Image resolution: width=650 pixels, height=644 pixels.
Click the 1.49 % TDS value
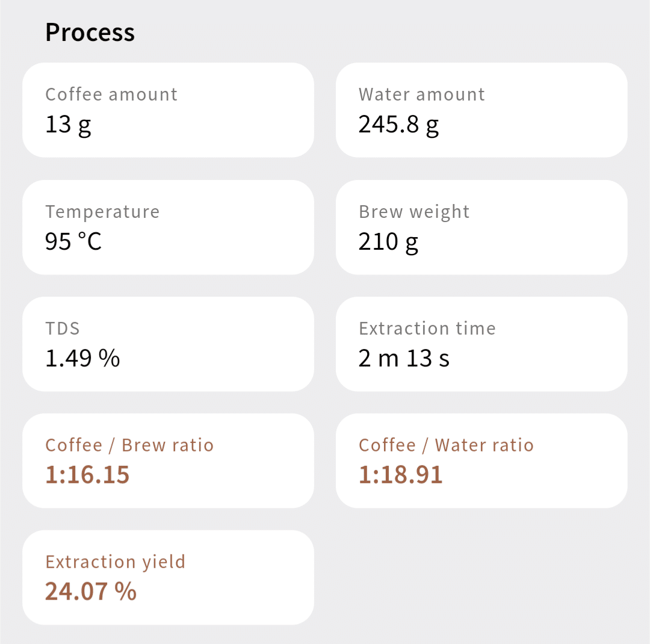82,358
